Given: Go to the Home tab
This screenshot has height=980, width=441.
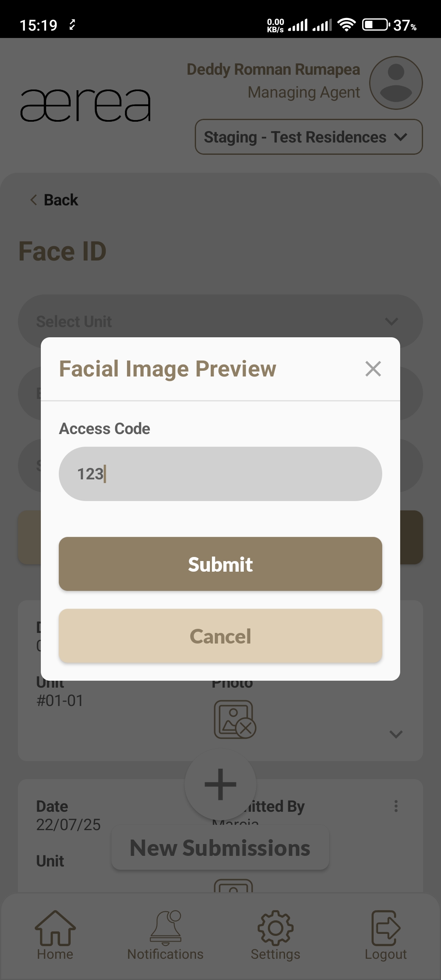Looking at the screenshot, I should [55, 935].
